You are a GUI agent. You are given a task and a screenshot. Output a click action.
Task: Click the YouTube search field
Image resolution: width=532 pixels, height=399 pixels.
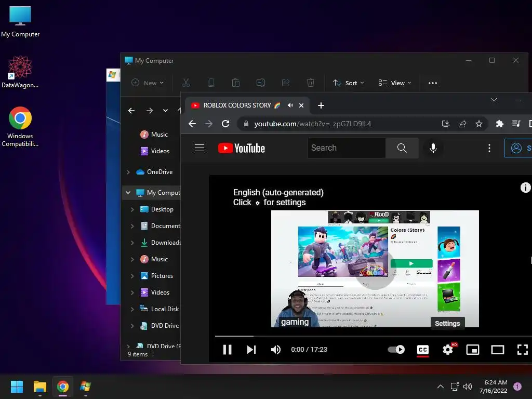pos(347,148)
